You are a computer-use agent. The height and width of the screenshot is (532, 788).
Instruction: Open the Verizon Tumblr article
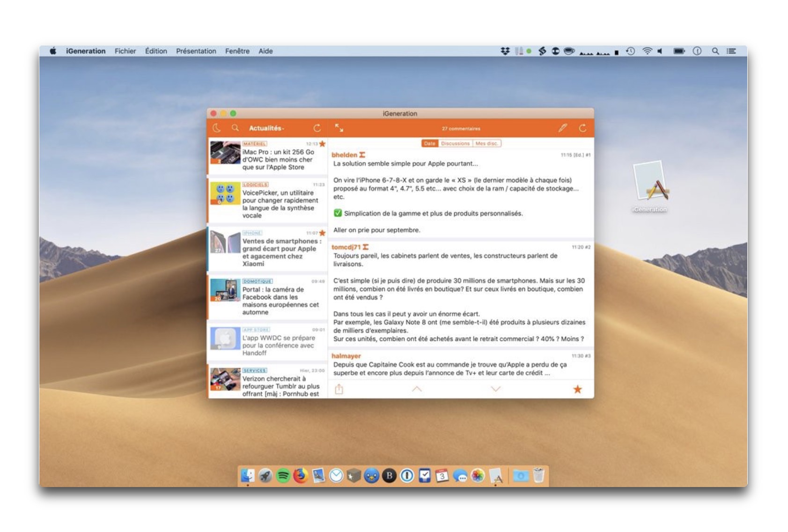[x=267, y=382]
